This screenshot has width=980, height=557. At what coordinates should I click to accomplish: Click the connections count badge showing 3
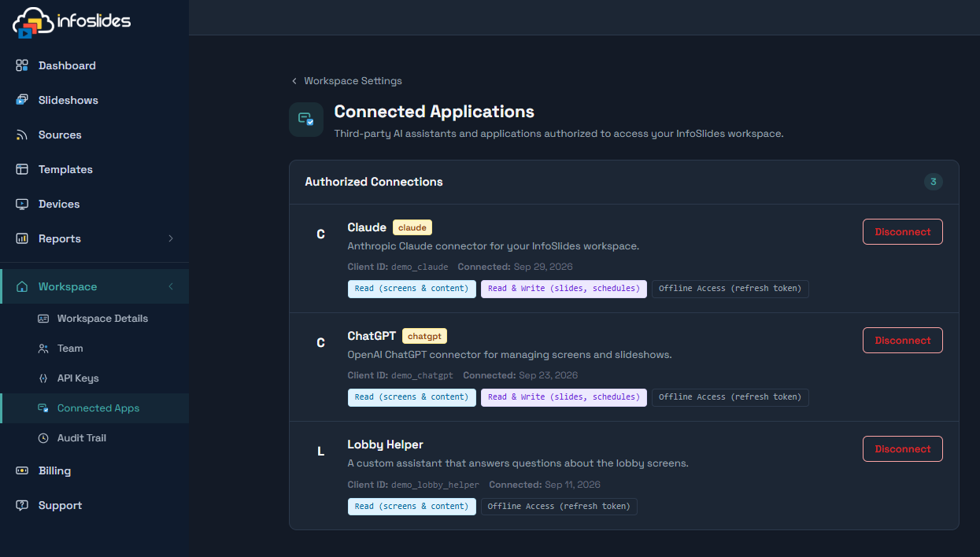click(x=934, y=182)
